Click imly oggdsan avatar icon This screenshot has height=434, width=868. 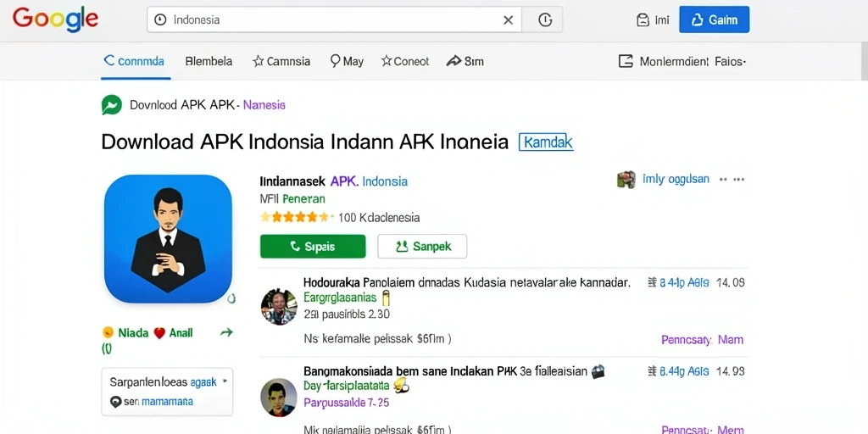pos(626,180)
